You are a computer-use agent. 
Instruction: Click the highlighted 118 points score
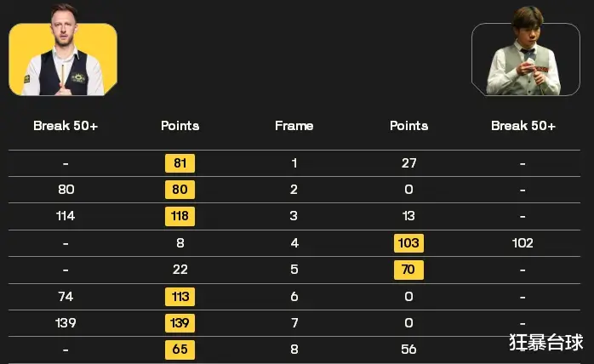(x=180, y=216)
